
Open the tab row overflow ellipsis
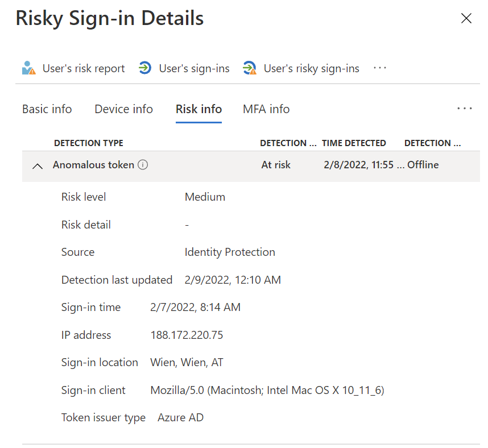pyautogui.click(x=465, y=109)
